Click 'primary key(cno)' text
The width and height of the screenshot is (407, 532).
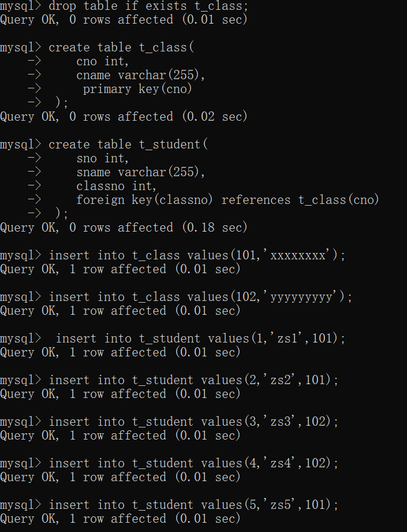point(137,89)
